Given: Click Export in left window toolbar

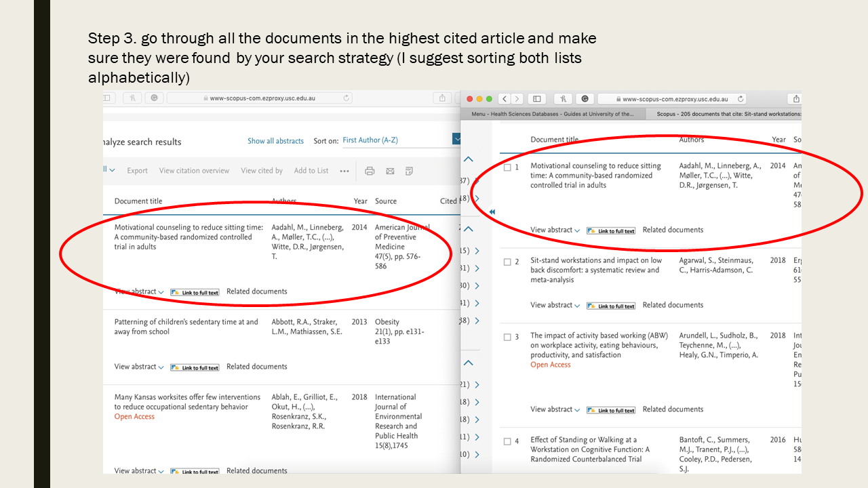Looking at the screenshot, I should pyautogui.click(x=137, y=171).
